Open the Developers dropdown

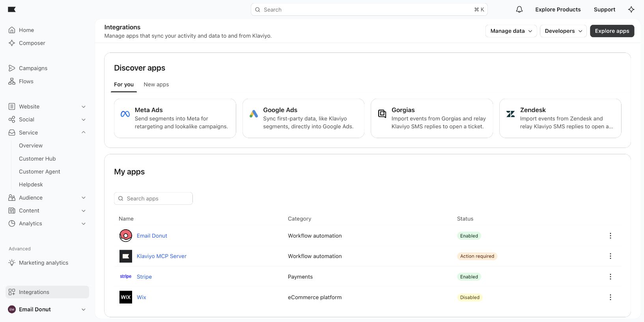click(x=563, y=31)
